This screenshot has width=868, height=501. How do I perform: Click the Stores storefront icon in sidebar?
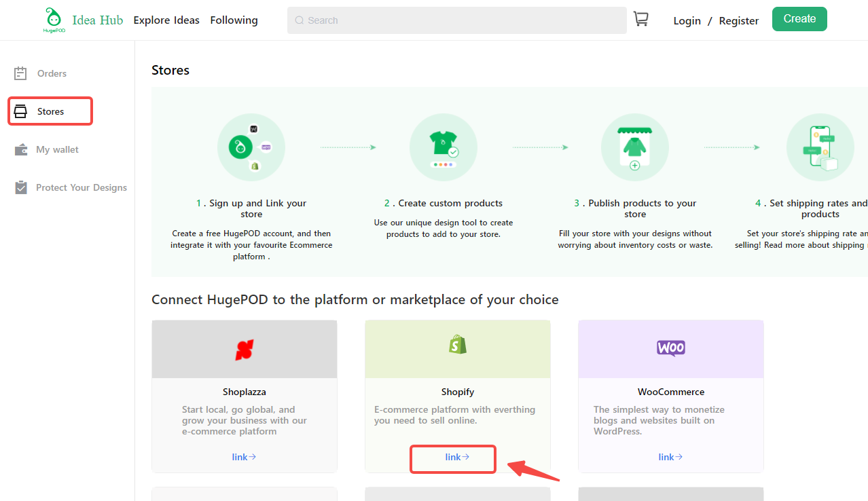tap(20, 111)
